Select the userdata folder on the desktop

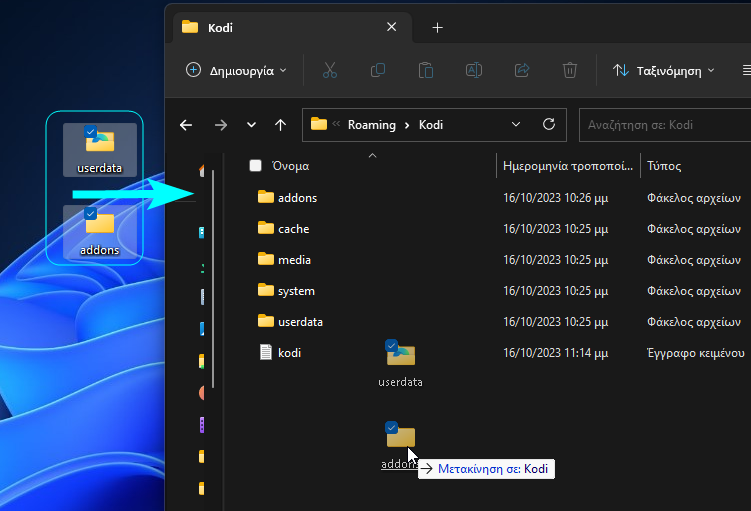(100, 150)
